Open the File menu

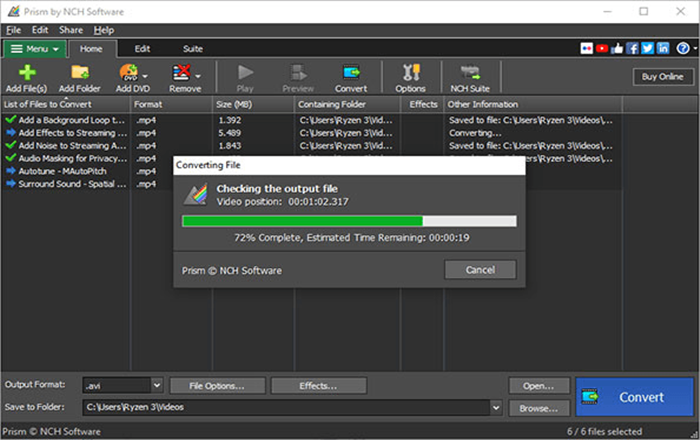pyautogui.click(x=13, y=30)
